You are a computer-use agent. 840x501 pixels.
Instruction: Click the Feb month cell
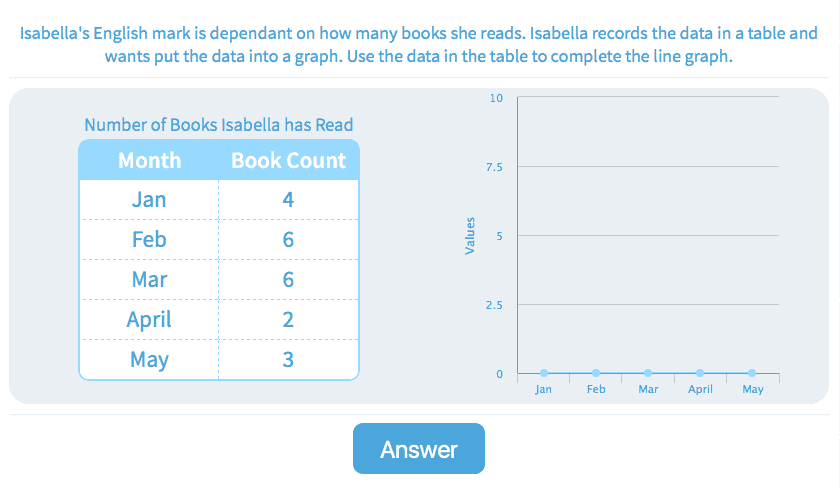[149, 240]
